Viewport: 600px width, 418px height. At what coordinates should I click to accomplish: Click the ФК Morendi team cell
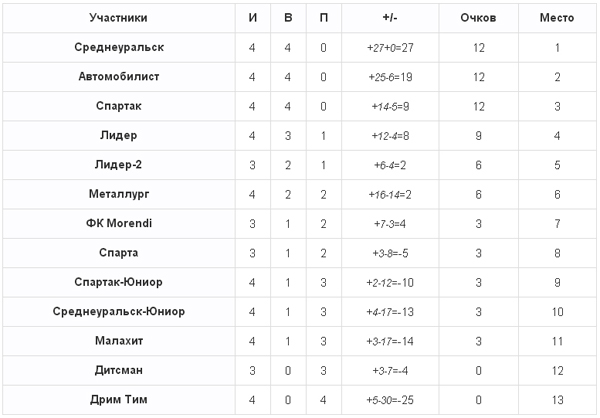(x=119, y=224)
